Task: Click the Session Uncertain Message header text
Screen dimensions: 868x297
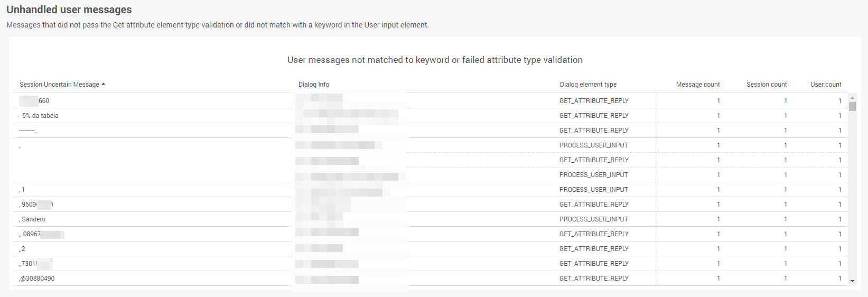Action: [x=59, y=85]
